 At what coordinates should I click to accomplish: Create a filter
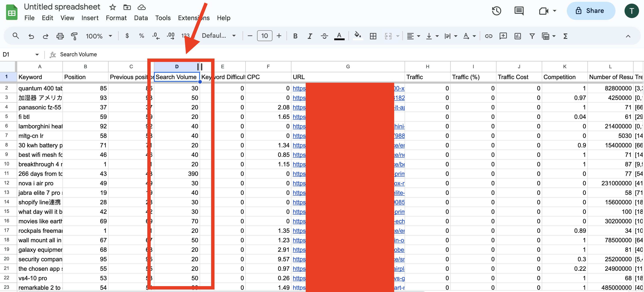point(532,36)
